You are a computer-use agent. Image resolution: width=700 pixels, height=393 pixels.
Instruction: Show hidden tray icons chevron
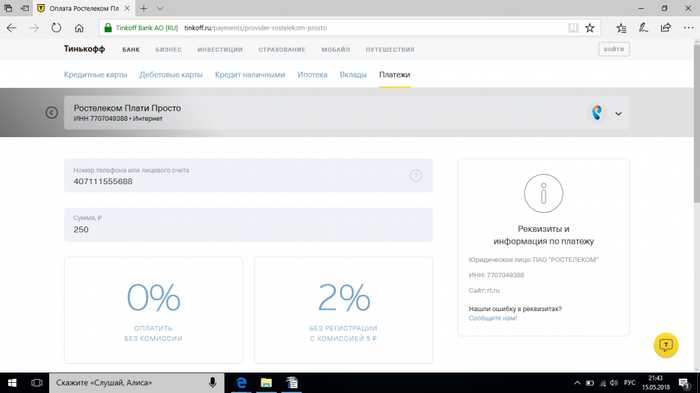point(577,383)
